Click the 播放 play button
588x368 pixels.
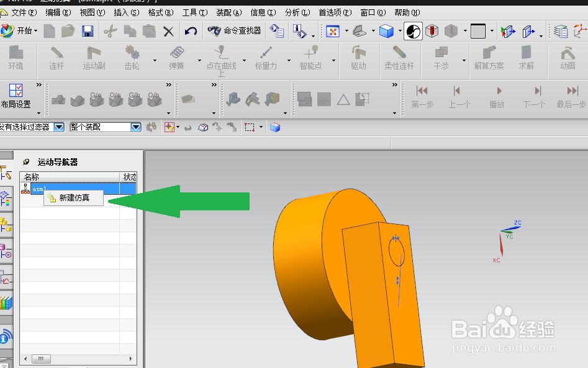pyautogui.click(x=497, y=97)
